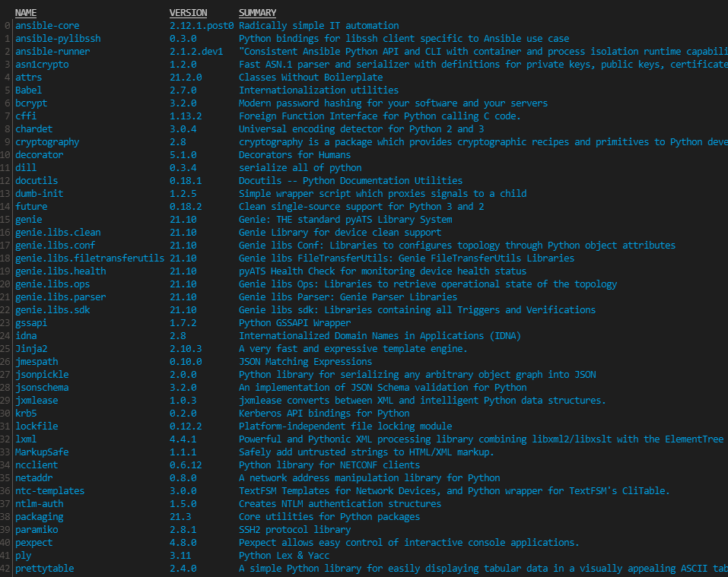This screenshot has width=728, height=577.
Task: Select asn1crypto in the name column
Action: pyautogui.click(x=42, y=65)
